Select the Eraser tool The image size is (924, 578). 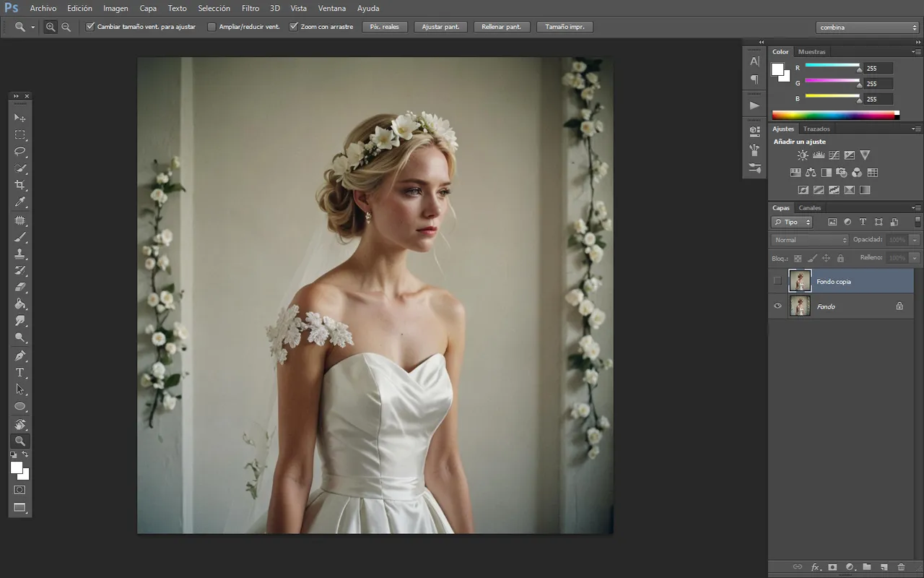(x=20, y=287)
